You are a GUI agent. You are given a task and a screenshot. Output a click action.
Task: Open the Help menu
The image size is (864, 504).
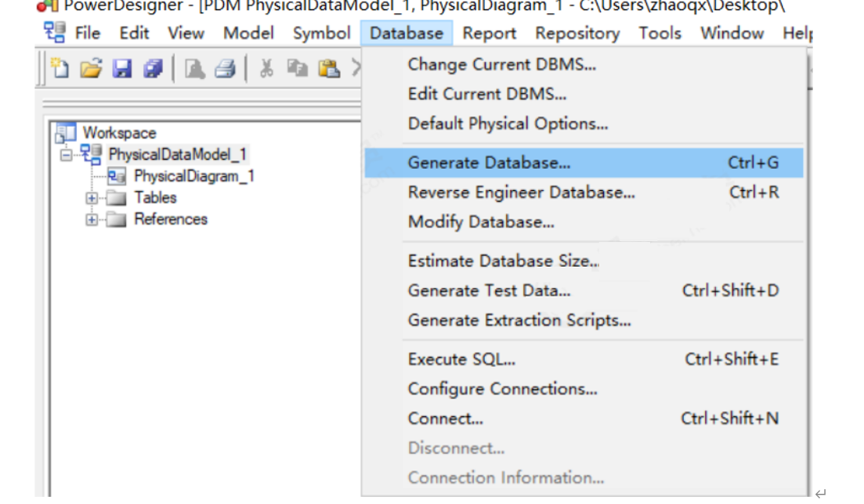(797, 33)
